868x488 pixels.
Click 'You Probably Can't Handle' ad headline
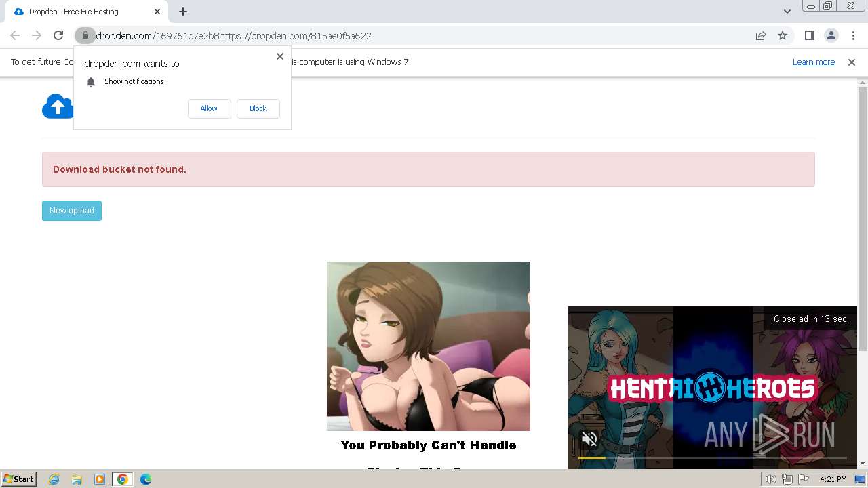(x=429, y=445)
